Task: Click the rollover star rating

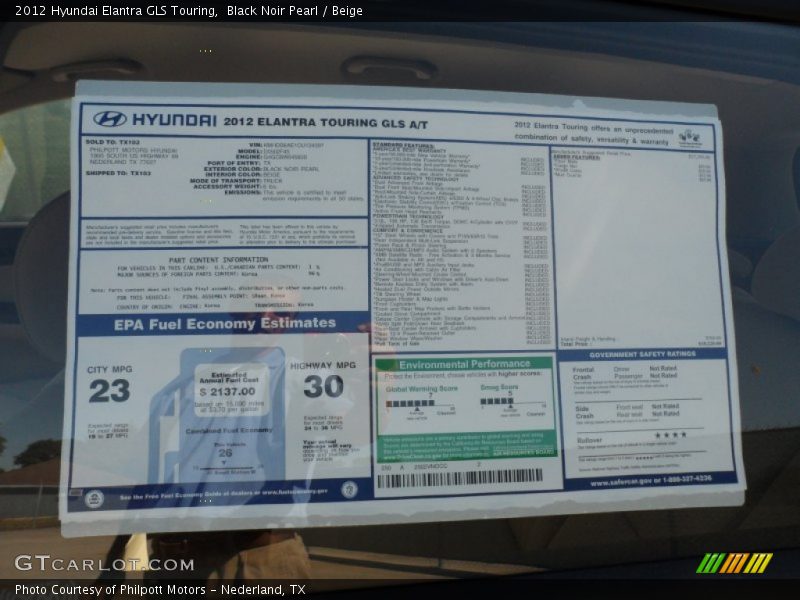Action: click(671, 435)
